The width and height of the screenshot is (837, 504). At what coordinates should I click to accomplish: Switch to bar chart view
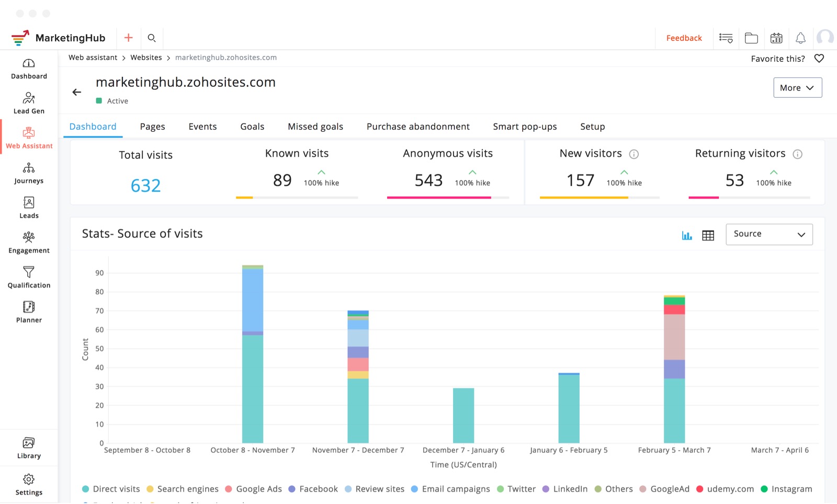pos(687,235)
